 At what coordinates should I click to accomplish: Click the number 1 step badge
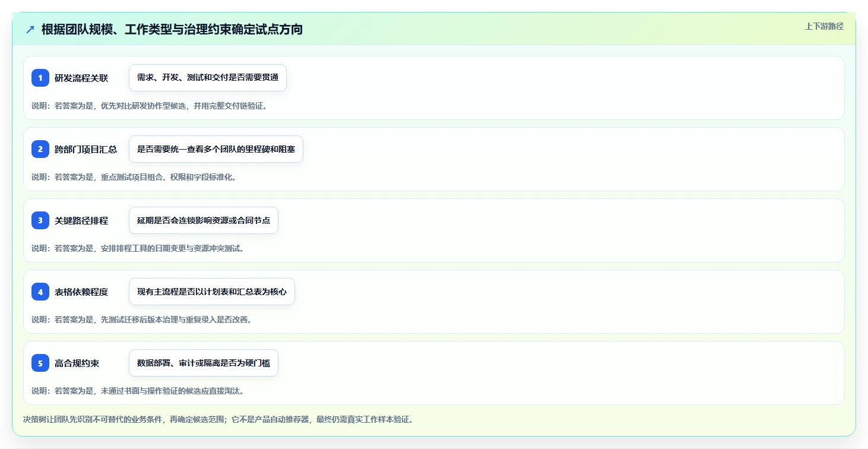40,78
